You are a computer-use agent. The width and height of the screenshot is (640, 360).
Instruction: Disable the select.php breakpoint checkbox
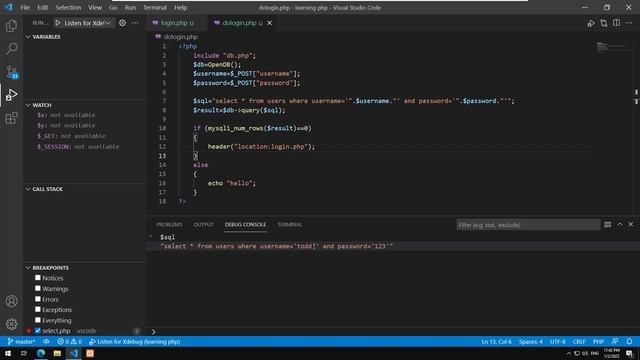tap(38, 331)
